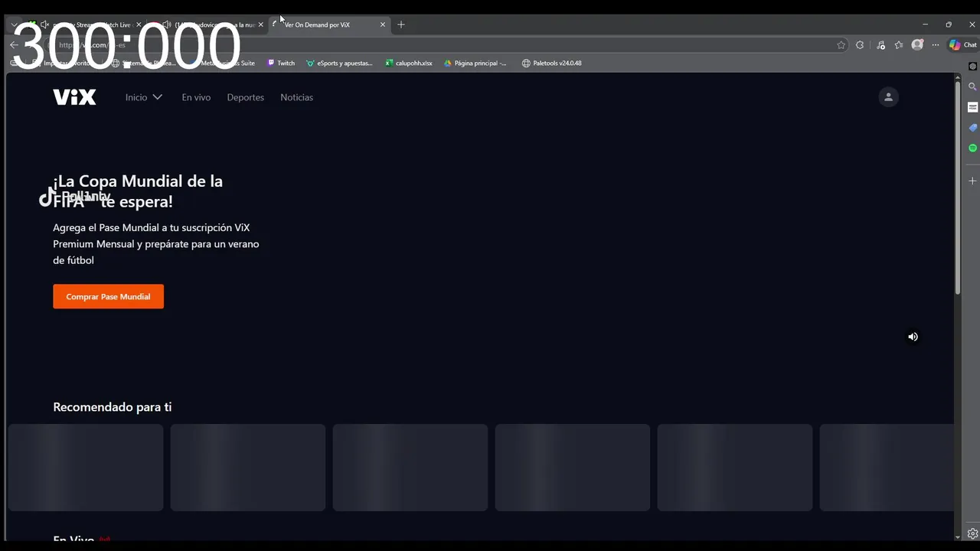Open the Favorites list icon
The width and height of the screenshot is (980, 551).
pos(899,45)
